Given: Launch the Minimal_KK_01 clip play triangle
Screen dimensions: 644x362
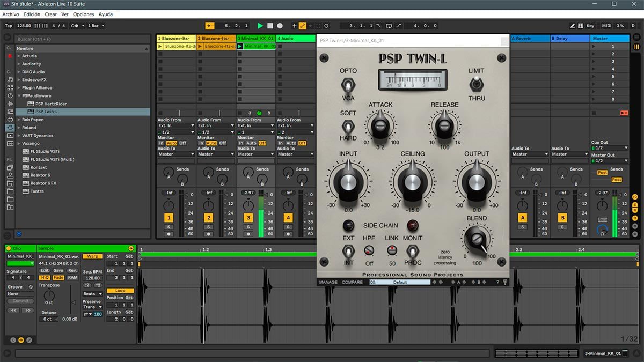Looking at the screenshot, I should [x=240, y=46].
